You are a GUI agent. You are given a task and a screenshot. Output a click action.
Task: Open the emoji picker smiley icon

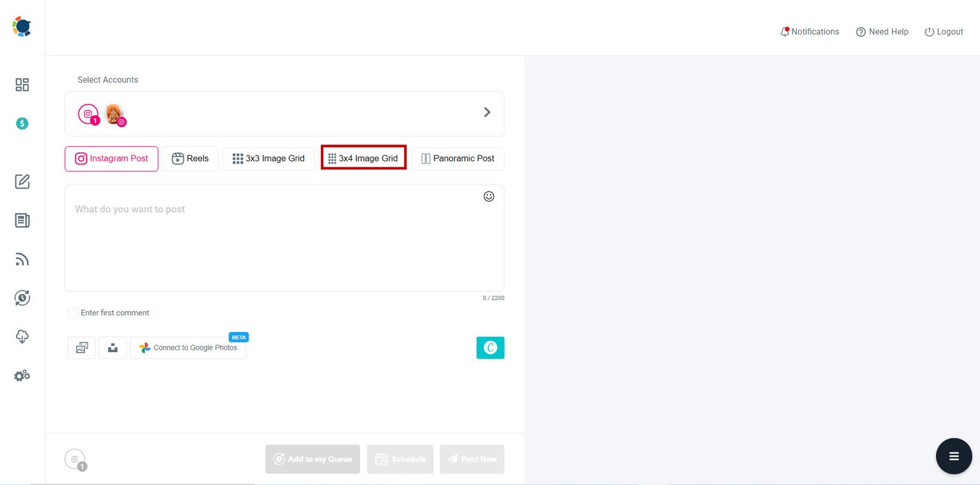[x=489, y=197]
